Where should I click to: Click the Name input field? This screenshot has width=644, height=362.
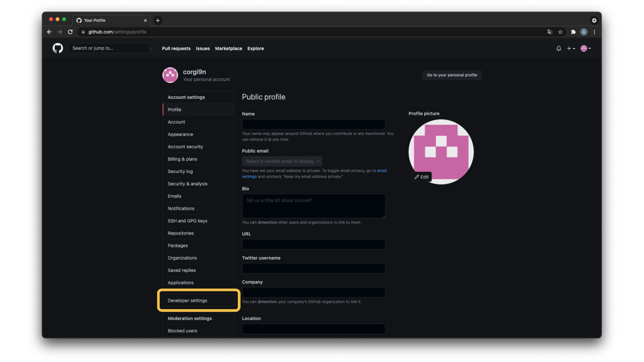314,124
